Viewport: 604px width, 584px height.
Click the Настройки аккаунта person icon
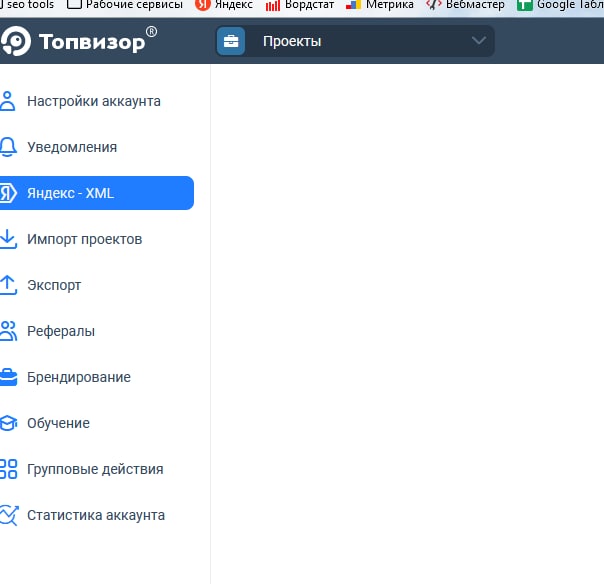click(x=7, y=101)
